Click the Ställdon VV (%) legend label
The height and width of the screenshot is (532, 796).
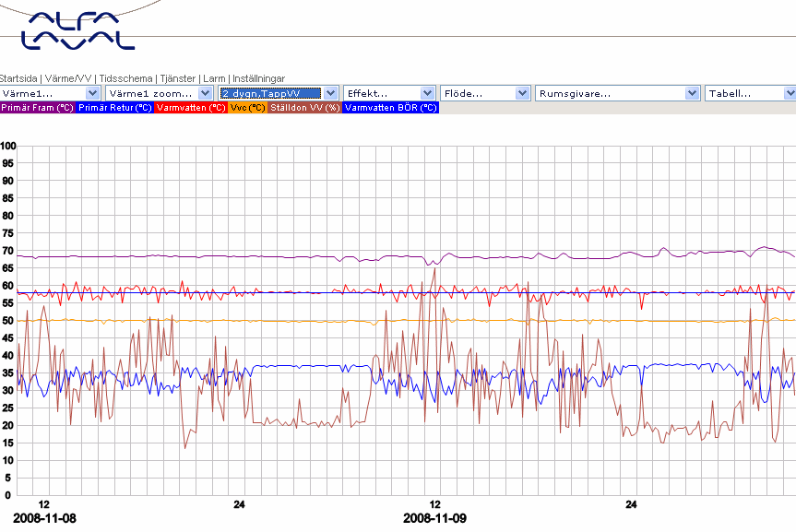304,108
